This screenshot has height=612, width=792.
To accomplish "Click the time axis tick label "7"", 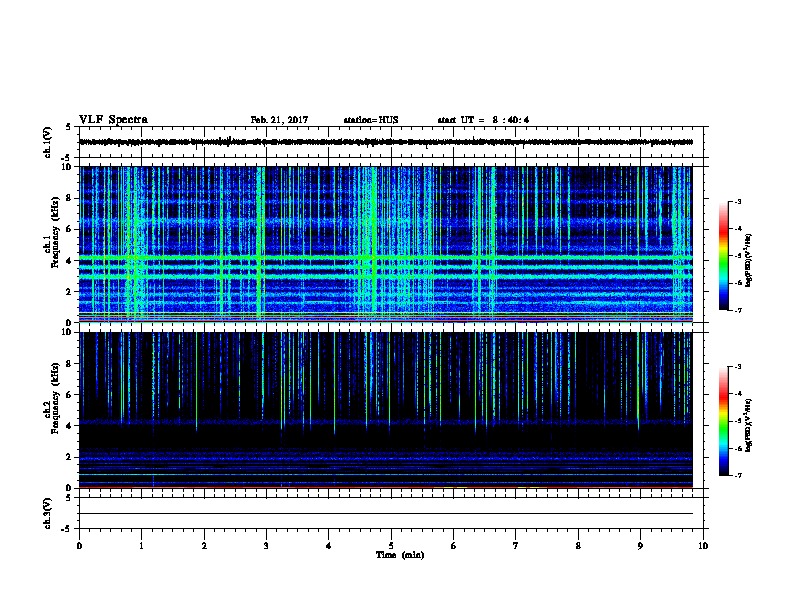I will pyautogui.click(x=516, y=546).
